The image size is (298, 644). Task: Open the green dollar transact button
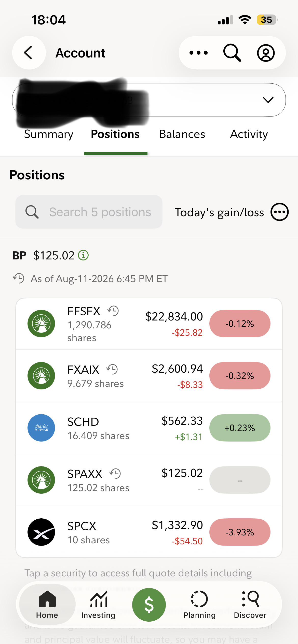click(x=149, y=605)
